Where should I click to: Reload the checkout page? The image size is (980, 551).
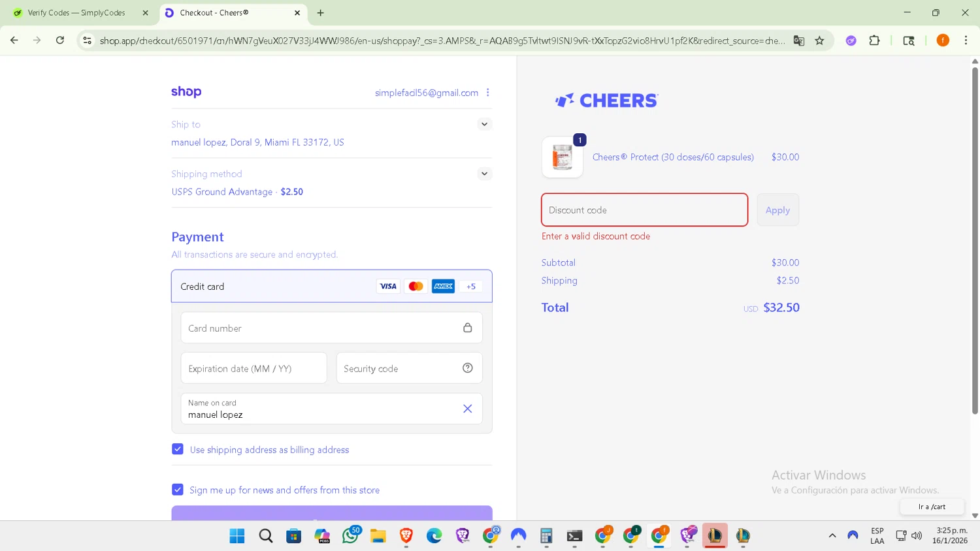tap(60, 40)
